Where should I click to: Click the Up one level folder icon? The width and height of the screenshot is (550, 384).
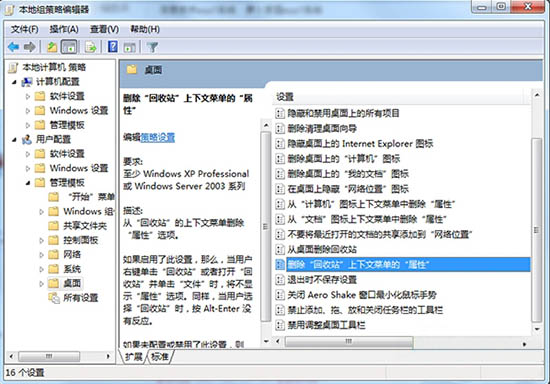[52, 47]
